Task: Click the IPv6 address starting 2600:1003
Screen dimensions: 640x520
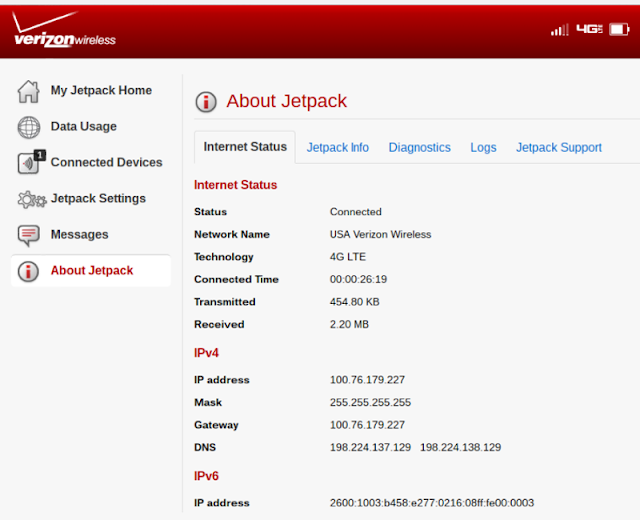Action: click(x=432, y=503)
